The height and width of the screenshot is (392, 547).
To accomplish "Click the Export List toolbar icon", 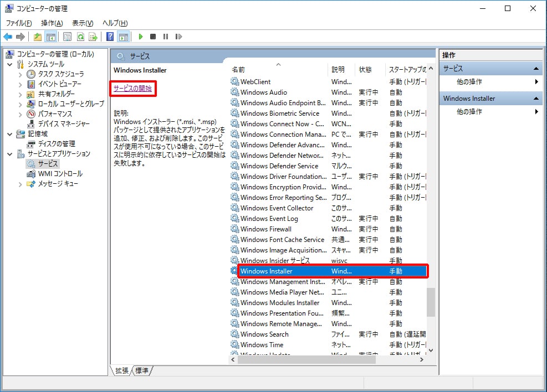I will click(93, 37).
